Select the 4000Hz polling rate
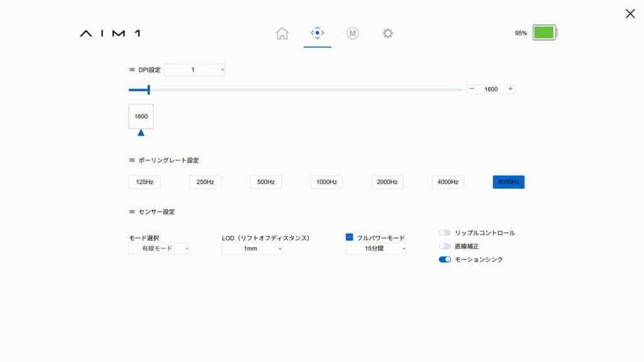 click(x=448, y=182)
